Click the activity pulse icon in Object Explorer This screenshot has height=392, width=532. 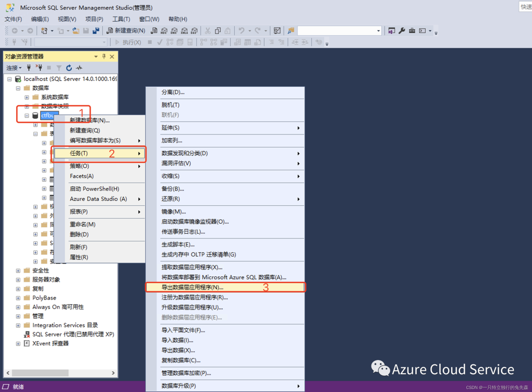79,68
